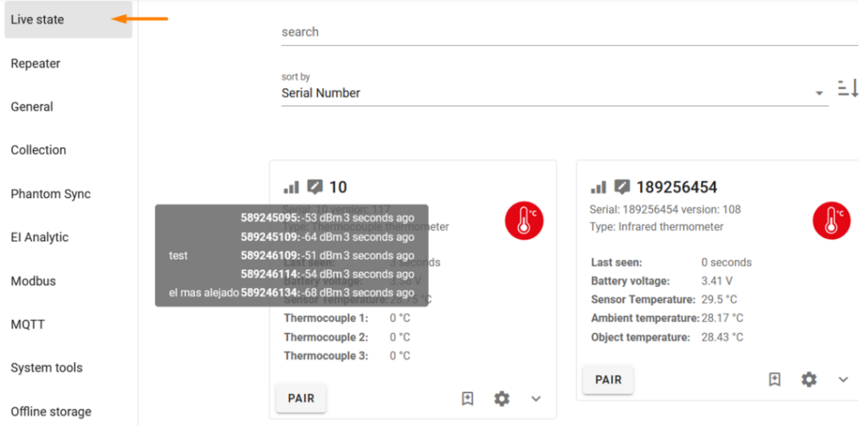Click the bookmark icon on sensor 10 card
The height and width of the screenshot is (438, 868).
pyautogui.click(x=468, y=398)
